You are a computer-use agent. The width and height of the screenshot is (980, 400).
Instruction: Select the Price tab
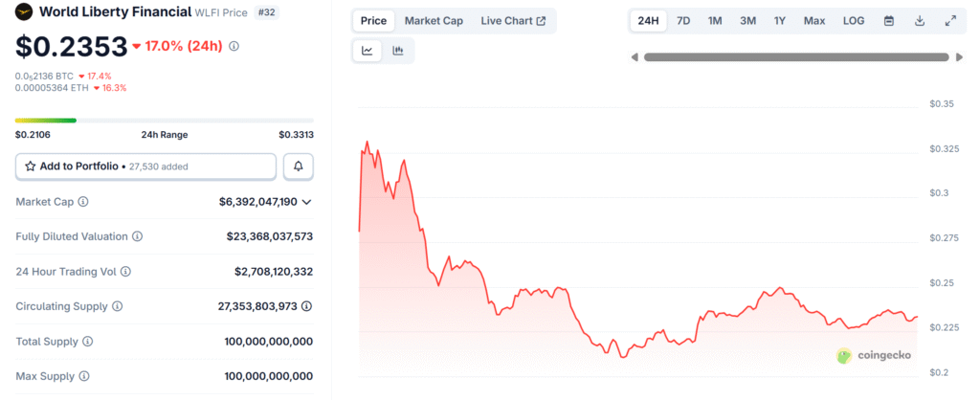pyautogui.click(x=373, y=21)
